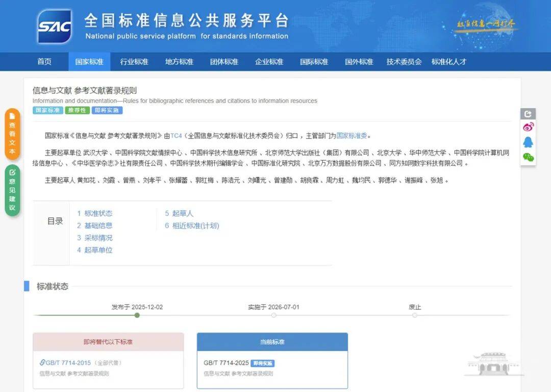The image size is (551, 392).
Task: Click the share icon at top right
Action: pyautogui.click(x=529, y=114)
